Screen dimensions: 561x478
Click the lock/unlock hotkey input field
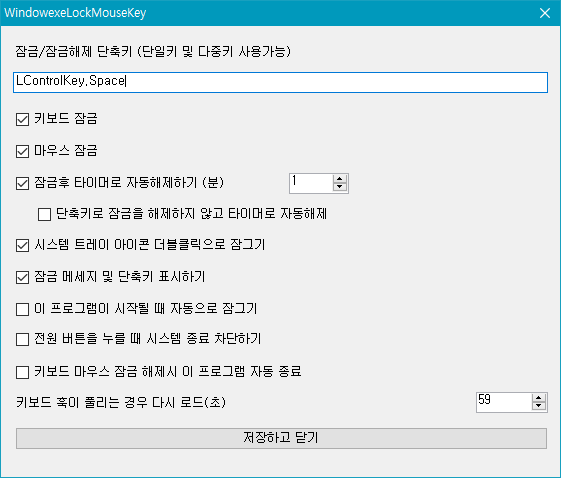pos(280,82)
